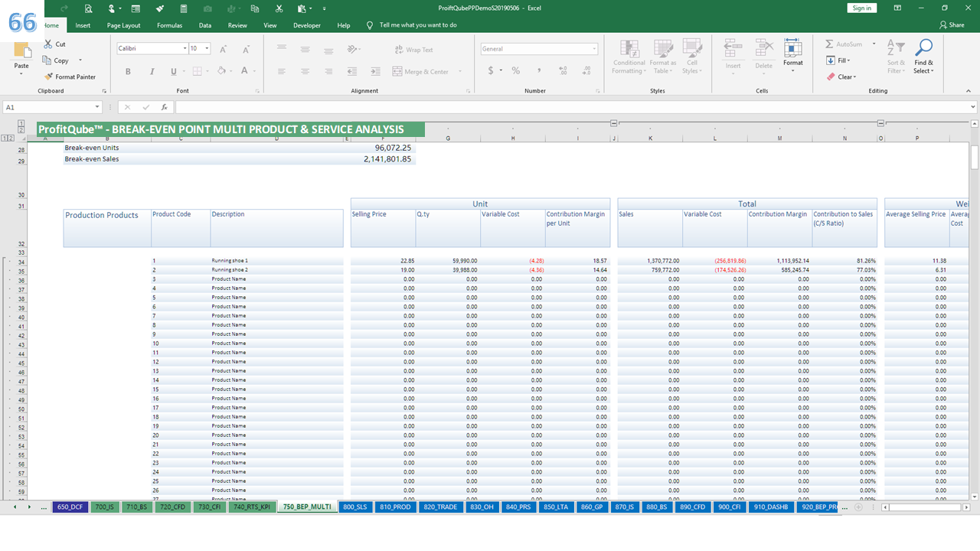This screenshot has width=980, height=551.
Task: Click the Format Painter brush
Action: tap(70, 77)
